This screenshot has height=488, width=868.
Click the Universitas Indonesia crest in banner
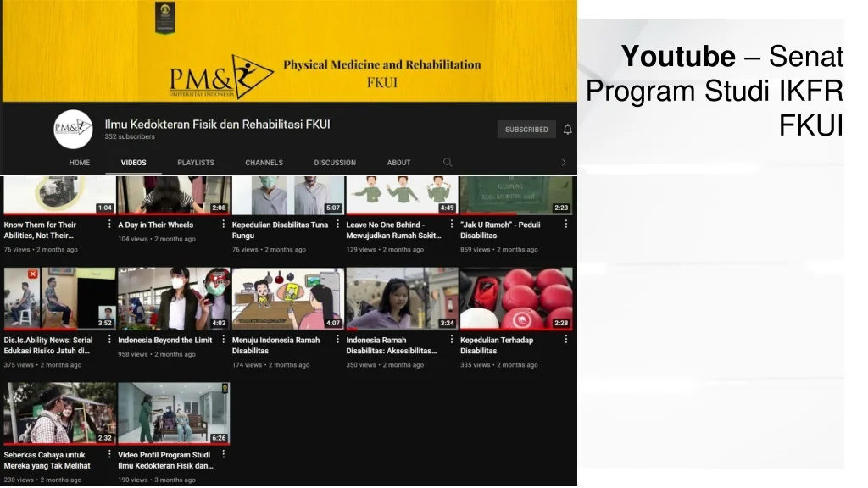[164, 17]
